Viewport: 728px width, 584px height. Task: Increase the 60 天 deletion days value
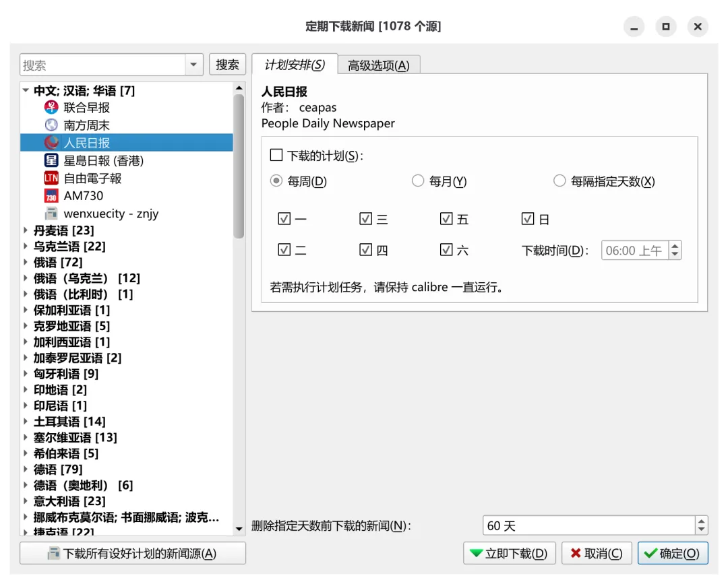point(702,521)
